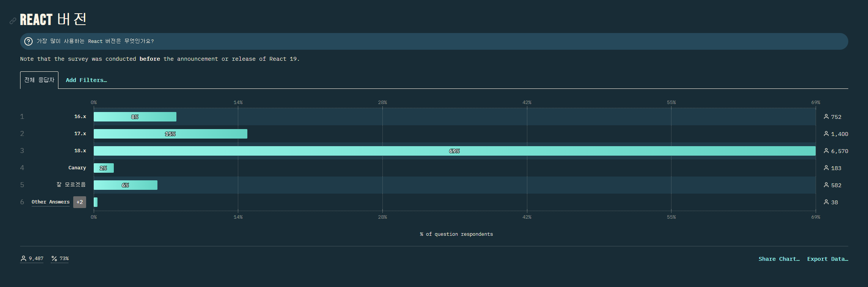
Task: Click the 9,487 total respondents value
Action: tap(36, 259)
